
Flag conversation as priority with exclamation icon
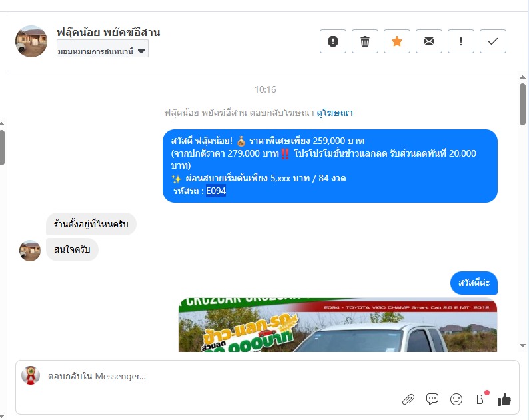coord(461,41)
